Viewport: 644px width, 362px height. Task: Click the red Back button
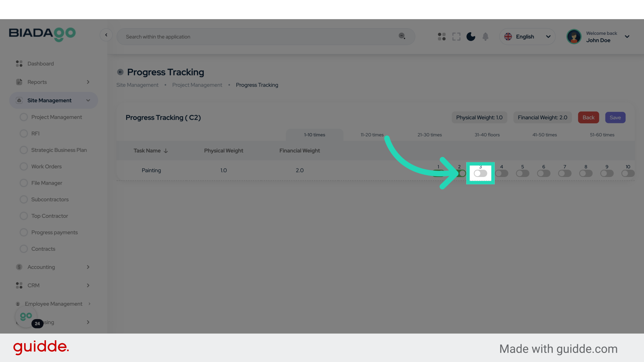click(x=588, y=118)
